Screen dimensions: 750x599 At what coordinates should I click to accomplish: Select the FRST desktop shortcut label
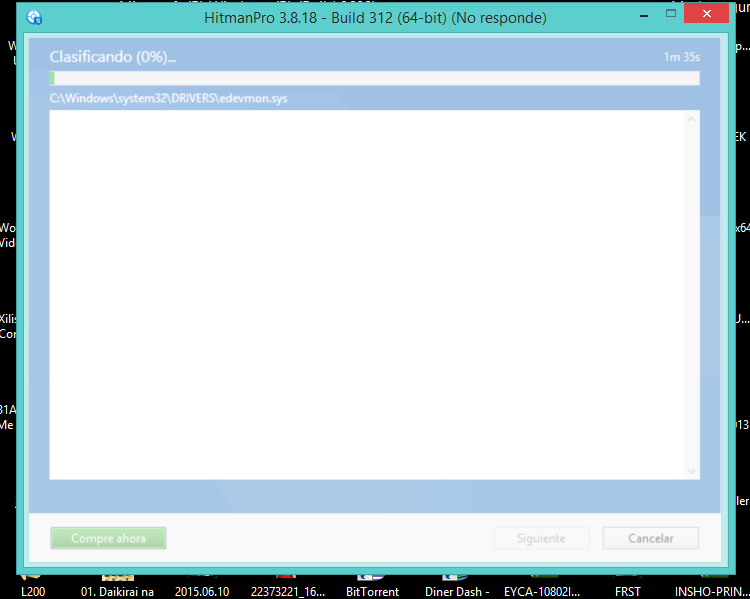tap(628, 592)
